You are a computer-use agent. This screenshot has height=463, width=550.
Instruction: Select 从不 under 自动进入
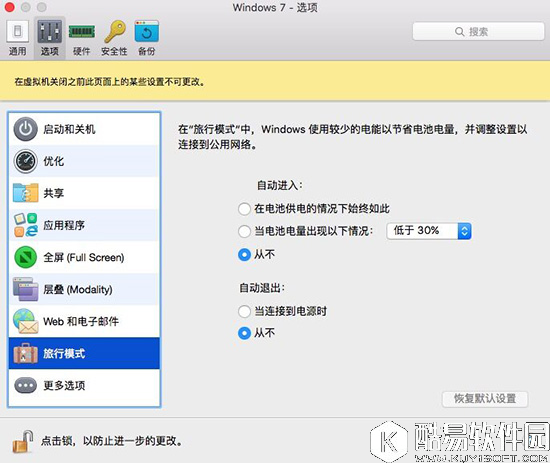click(244, 255)
